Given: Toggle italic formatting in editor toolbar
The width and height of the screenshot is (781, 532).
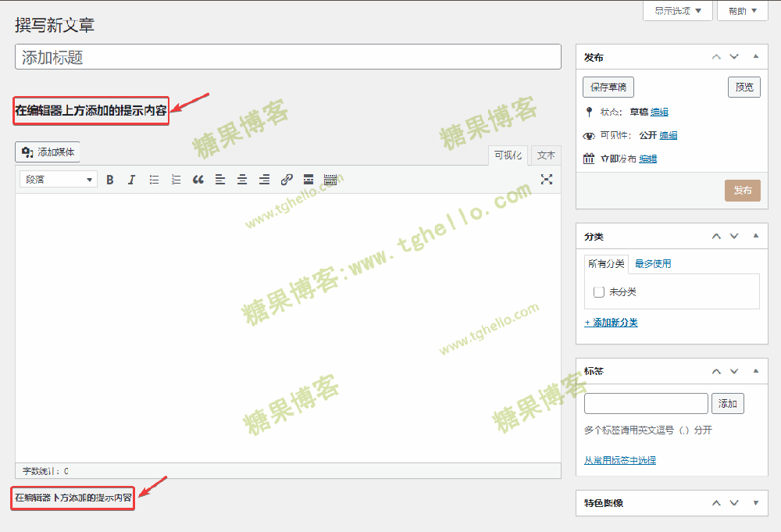Looking at the screenshot, I should [x=131, y=180].
